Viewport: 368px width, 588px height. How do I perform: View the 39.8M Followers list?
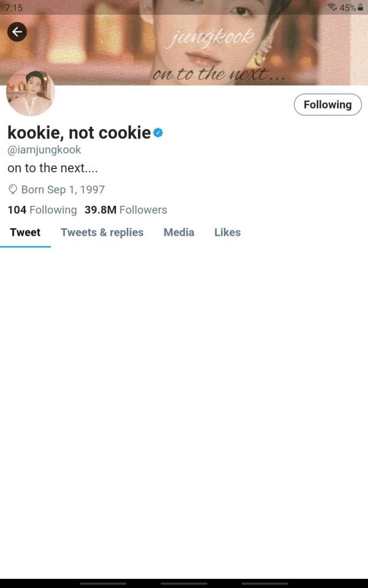click(x=126, y=210)
